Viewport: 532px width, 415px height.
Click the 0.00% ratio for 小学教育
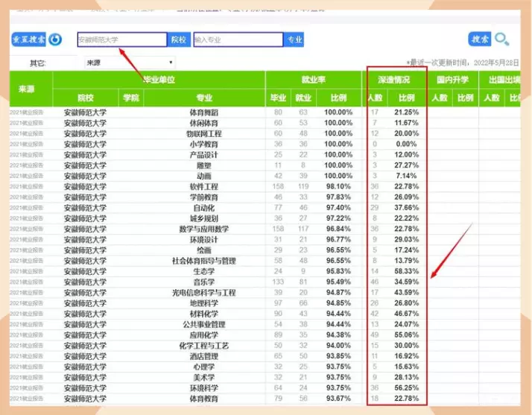pyautogui.click(x=407, y=144)
